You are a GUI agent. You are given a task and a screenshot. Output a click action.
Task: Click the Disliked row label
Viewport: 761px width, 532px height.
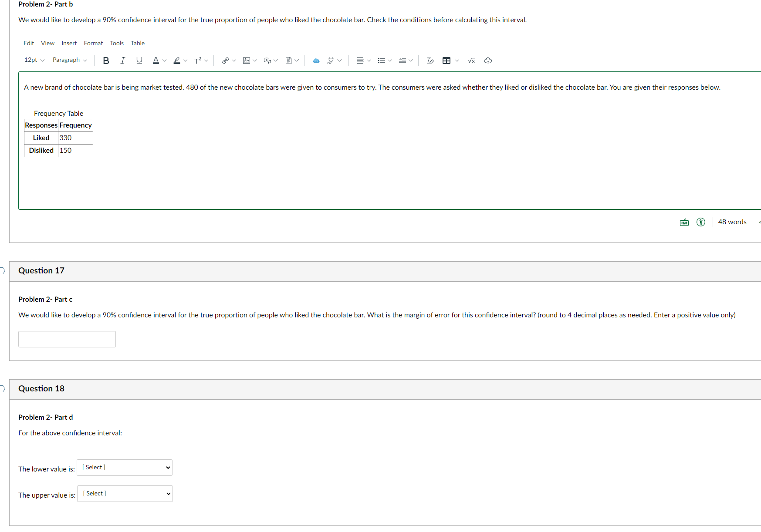pyautogui.click(x=41, y=151)
